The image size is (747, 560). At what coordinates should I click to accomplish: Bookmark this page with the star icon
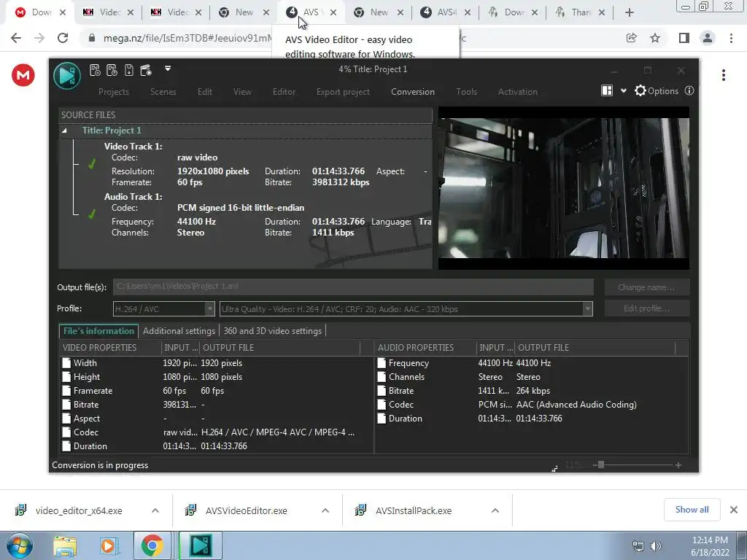click(655, 38)
